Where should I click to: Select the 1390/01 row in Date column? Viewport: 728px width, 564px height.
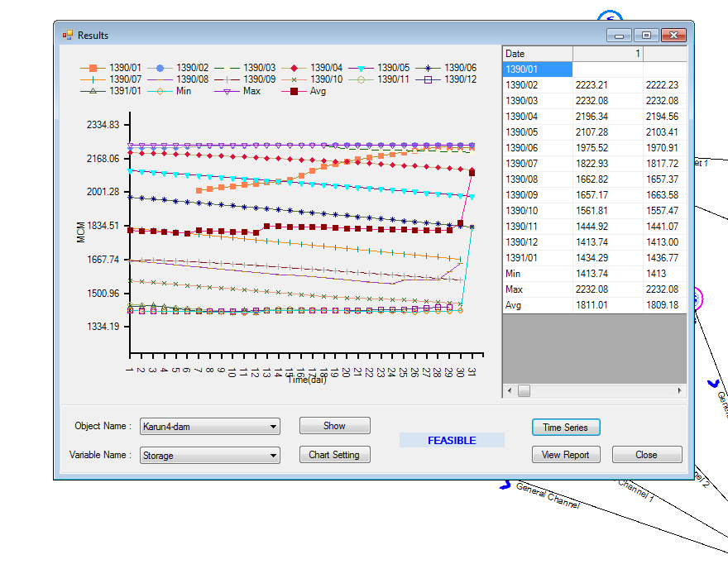coord(537,69)
